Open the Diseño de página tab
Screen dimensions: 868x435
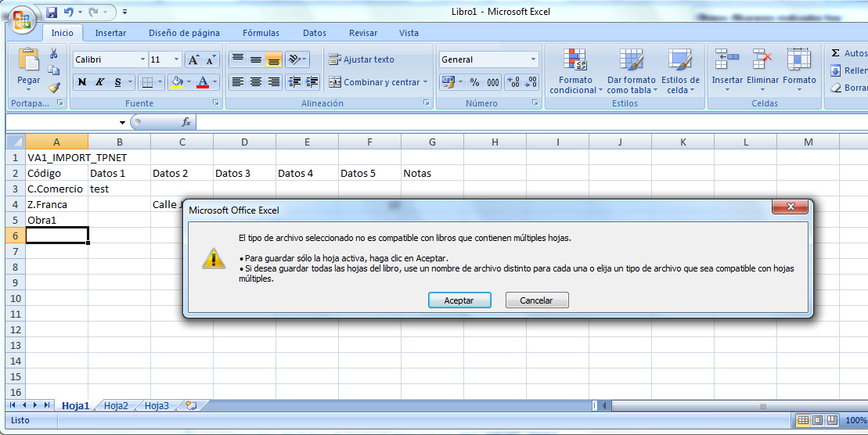(x=184, y=33)
